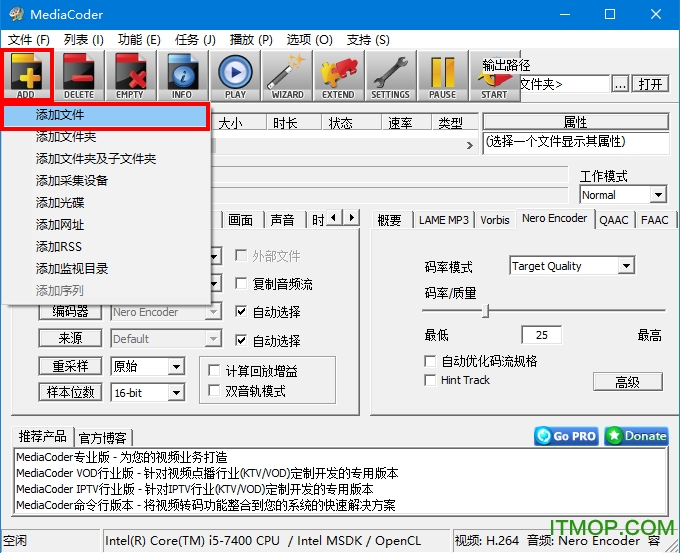Click the DELETE toolbar icon

click(78, 76)
